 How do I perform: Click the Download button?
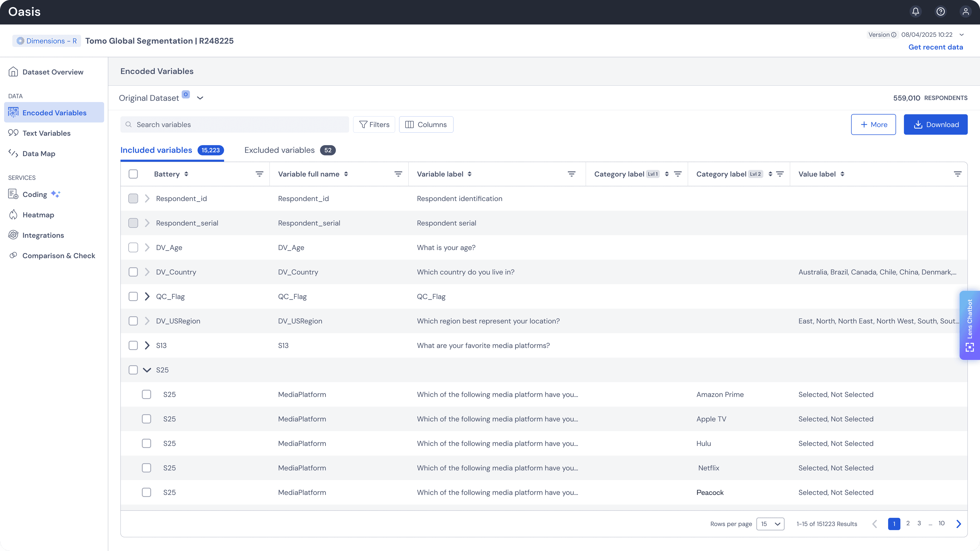pos(936,125)
